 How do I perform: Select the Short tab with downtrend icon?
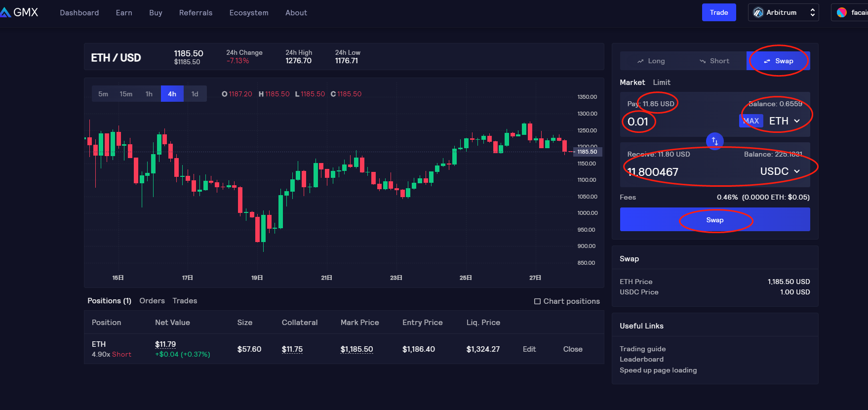pyautogui.click(x=714, y=61)
